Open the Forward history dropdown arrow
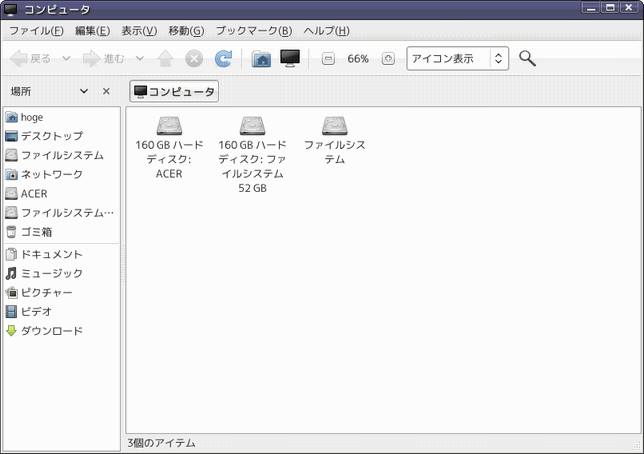Viewport: 644px width, 454px height. 140,59
